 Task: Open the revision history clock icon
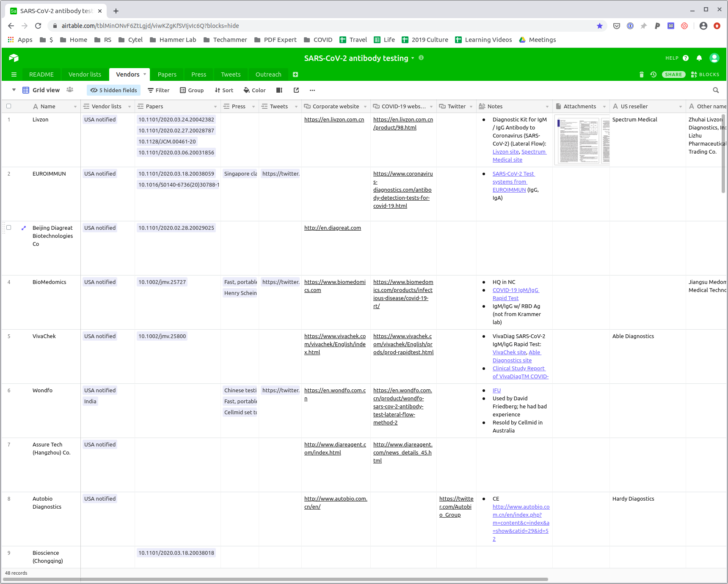pos(654,74)
